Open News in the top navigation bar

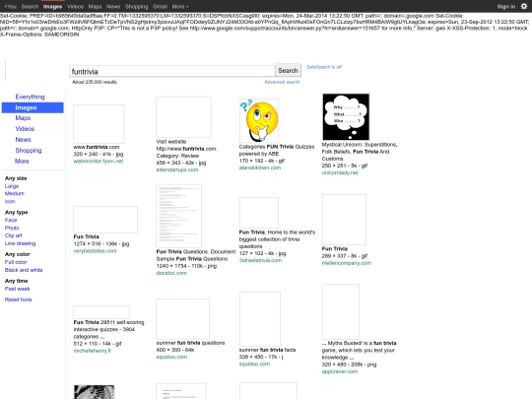coord(113,7)
